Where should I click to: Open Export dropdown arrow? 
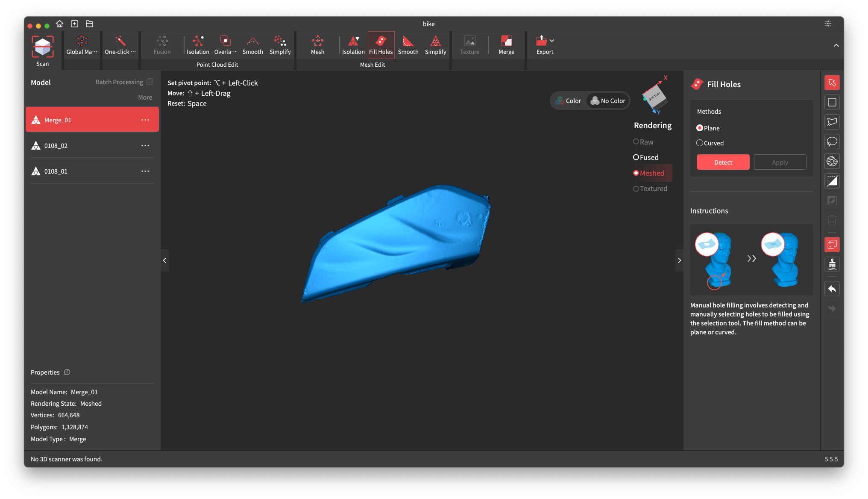click(552, 41)
